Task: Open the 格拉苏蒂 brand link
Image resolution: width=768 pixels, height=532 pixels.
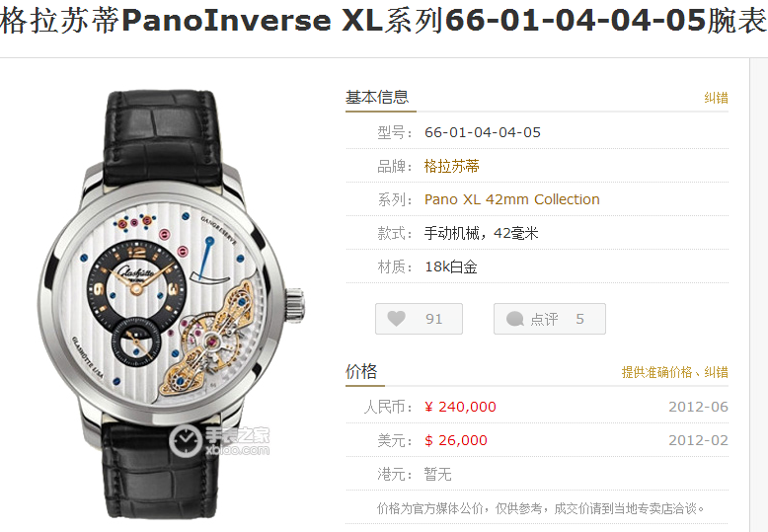Action: 451,166
